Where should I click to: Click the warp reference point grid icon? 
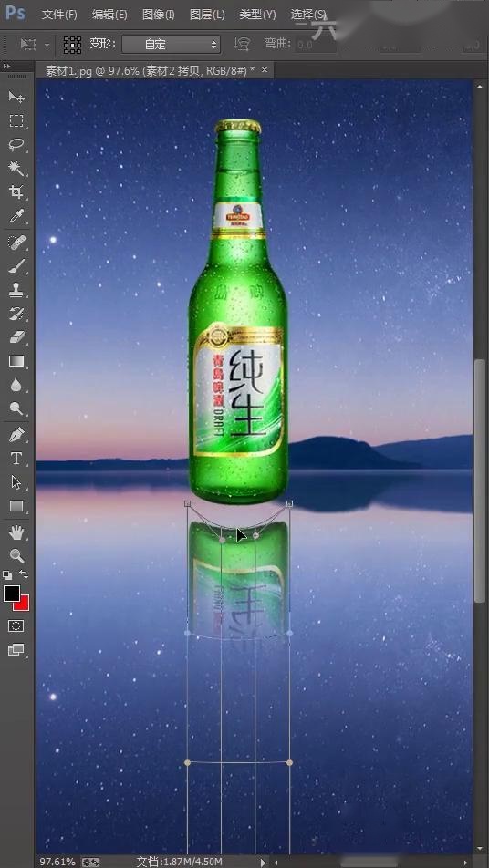point(72,45)
